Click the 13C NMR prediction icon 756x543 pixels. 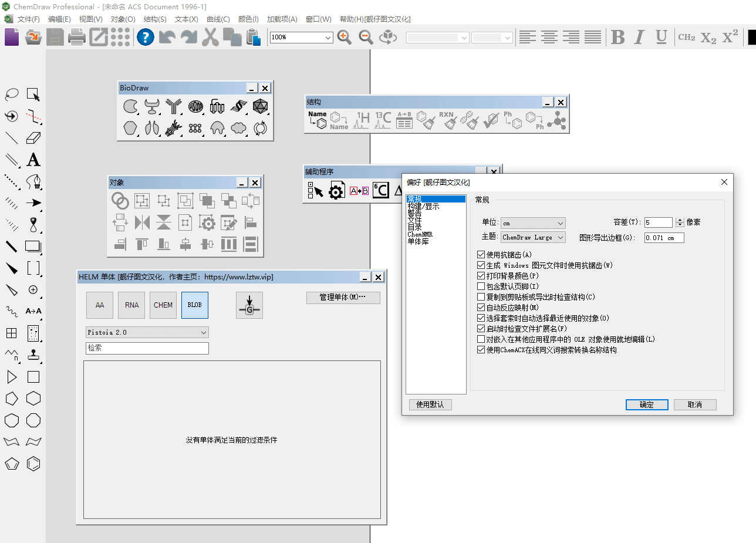(383, 120)
